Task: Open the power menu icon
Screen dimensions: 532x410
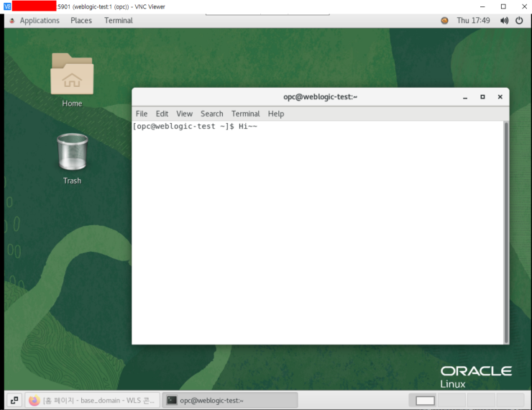Action: click(x=519, y=21)
